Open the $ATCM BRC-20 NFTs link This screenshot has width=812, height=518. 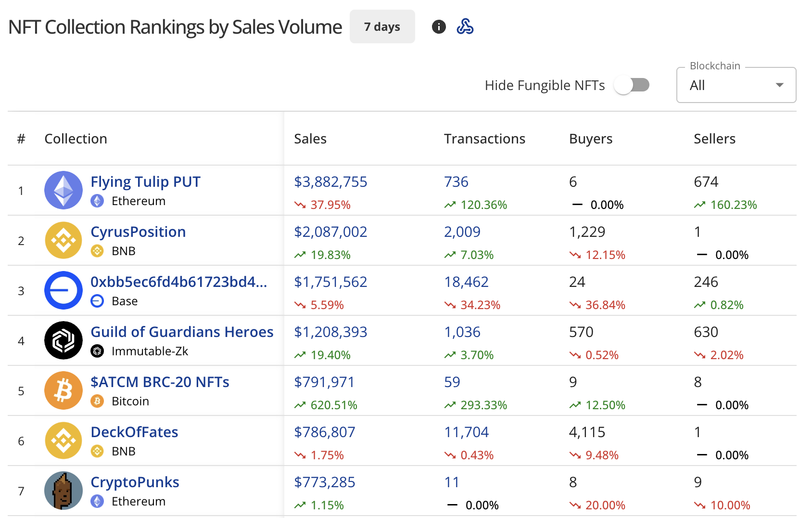(x=160, y=382)
